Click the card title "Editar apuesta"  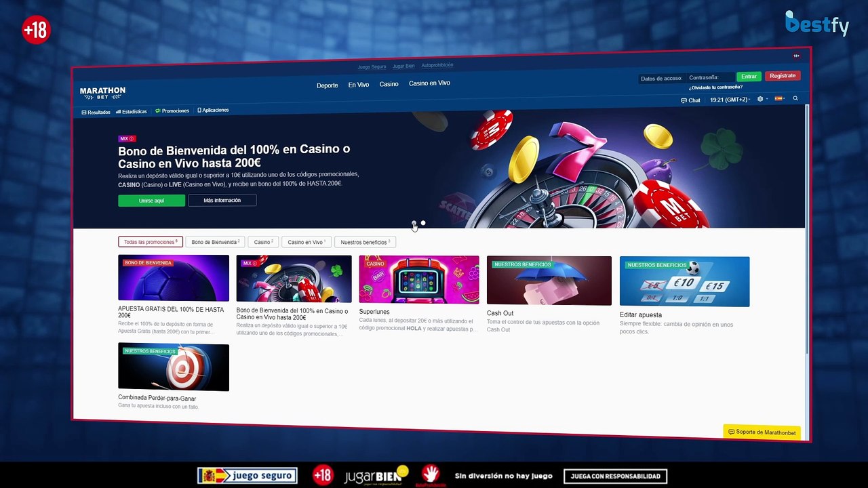coord(641,315)
